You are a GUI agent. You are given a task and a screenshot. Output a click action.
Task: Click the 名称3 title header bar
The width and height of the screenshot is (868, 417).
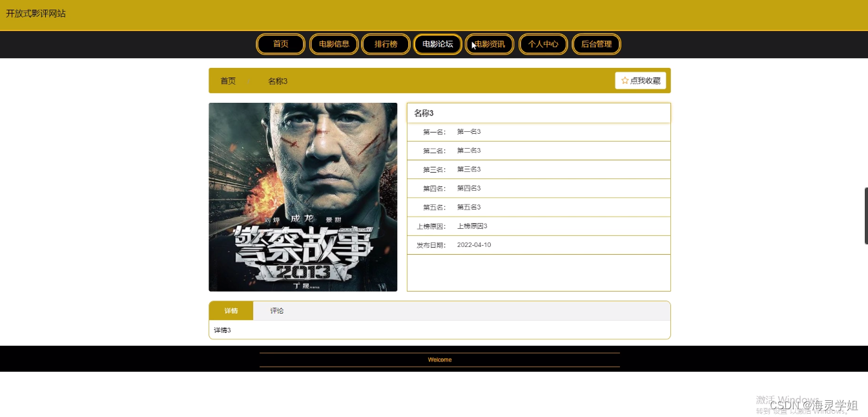(538, 112)
